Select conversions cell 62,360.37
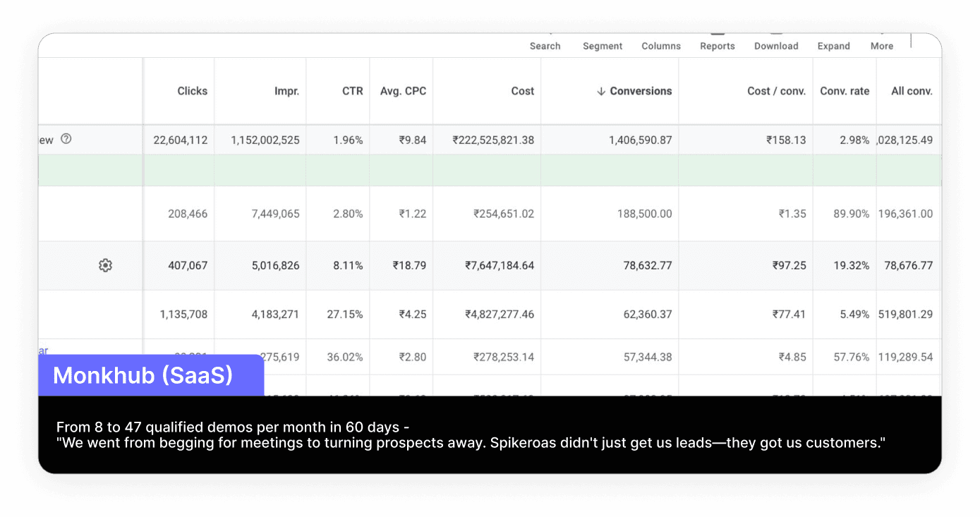The height and width of the screenshot is (517, 980). click(x=648, y=315)
